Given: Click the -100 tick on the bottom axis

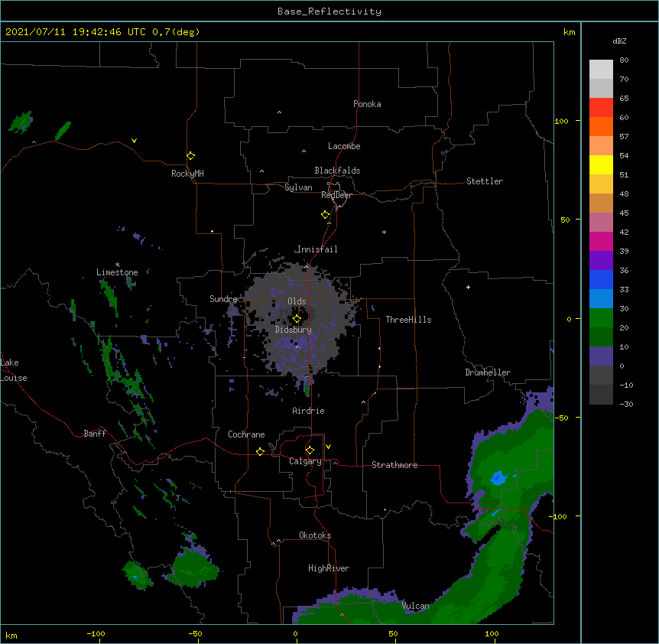Looking at the screenshot, I should (x=96, y=634).
